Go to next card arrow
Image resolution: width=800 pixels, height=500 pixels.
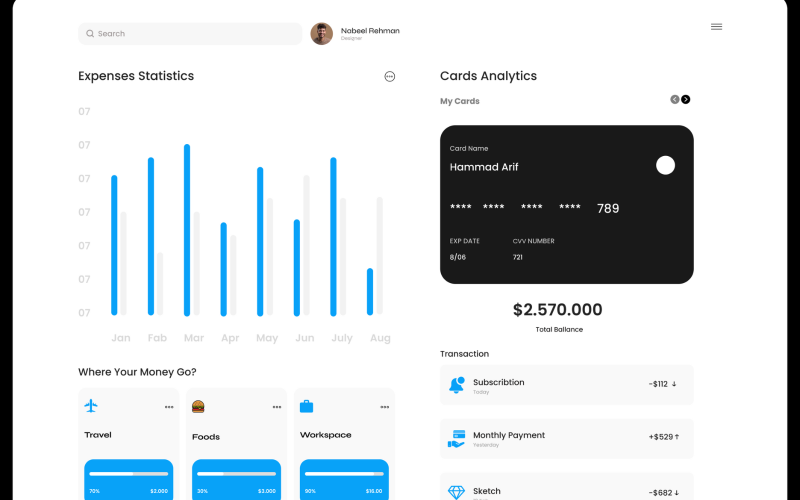coord(686,99)
